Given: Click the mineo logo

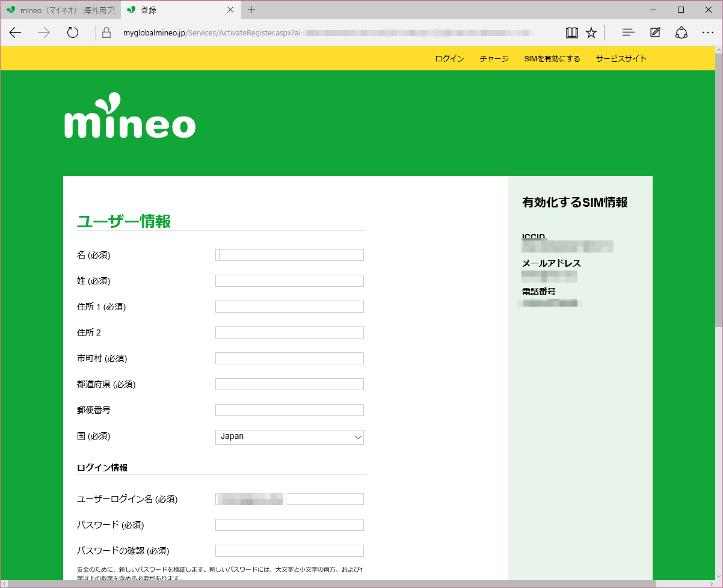Looking at the screenshot, I should point(130,115).
